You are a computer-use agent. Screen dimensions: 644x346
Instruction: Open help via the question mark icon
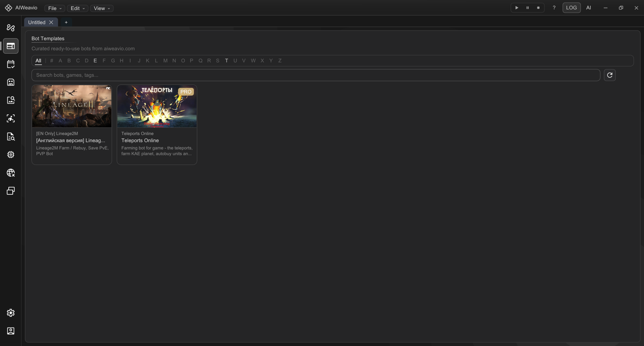(554, 8)
